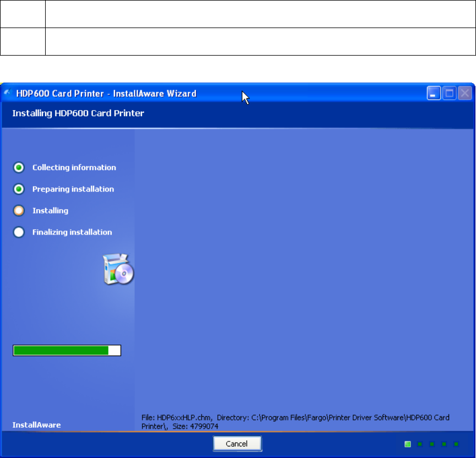Image resolution: width=476 pixels, height=458 pixels.
Task: Minimize the InstallAware Wizard window
Action: [x=434, y=93]
